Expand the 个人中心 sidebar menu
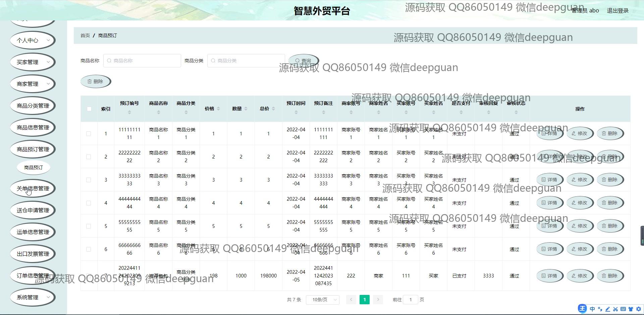The width and height of the screenshot is (644, 315). coord(33,40)
